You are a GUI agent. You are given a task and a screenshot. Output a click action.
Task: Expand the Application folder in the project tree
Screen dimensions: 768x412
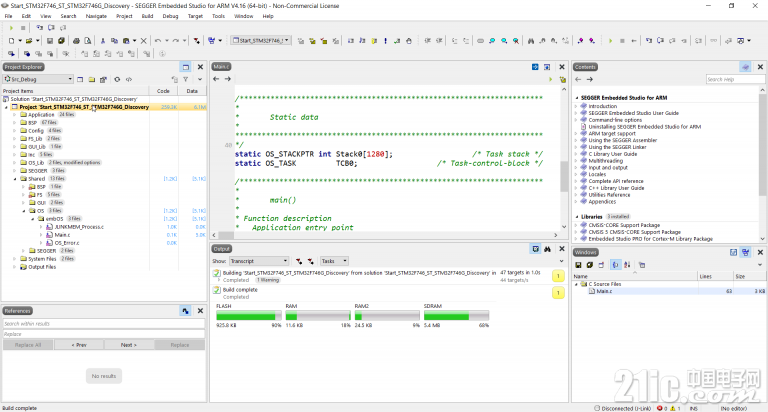[15, 115]
